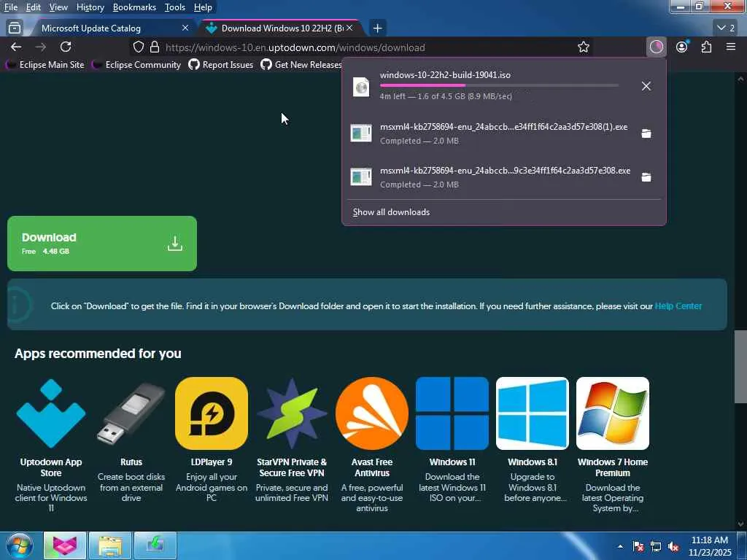Show hidden tray icons arrow
The width and height of the screenshot is (747, 560).
pyautogui.click(x=620, y=547)
